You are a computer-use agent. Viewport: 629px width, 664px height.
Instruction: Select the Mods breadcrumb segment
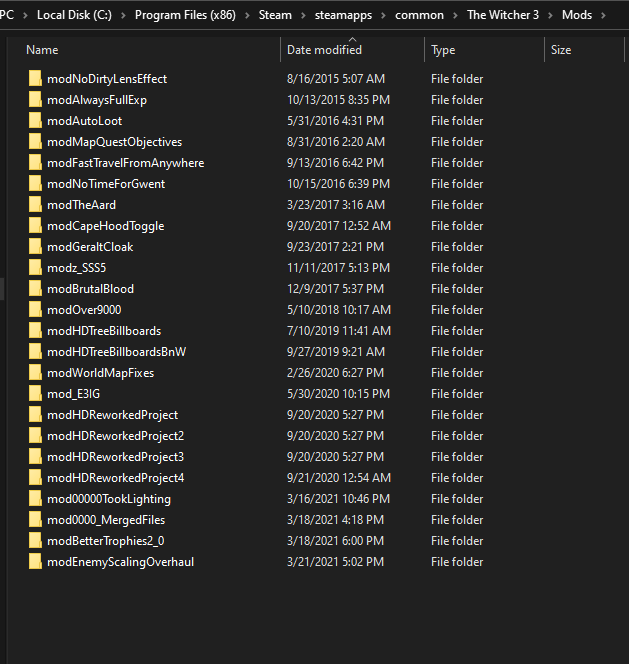click(577, 15)
